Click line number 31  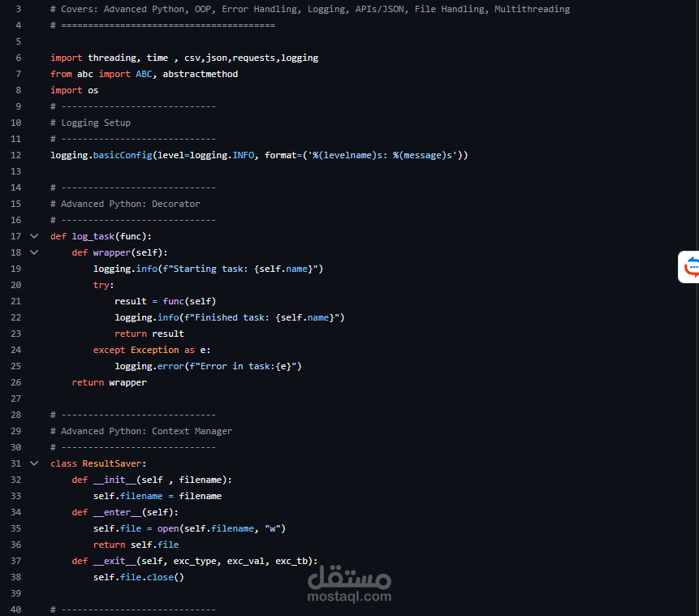pyautogui.click(x=15, y=463)
